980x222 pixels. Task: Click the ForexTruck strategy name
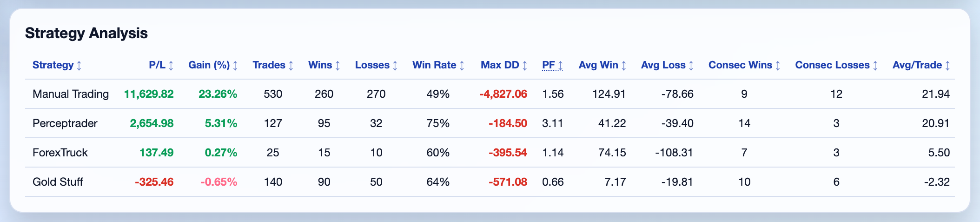60,153
